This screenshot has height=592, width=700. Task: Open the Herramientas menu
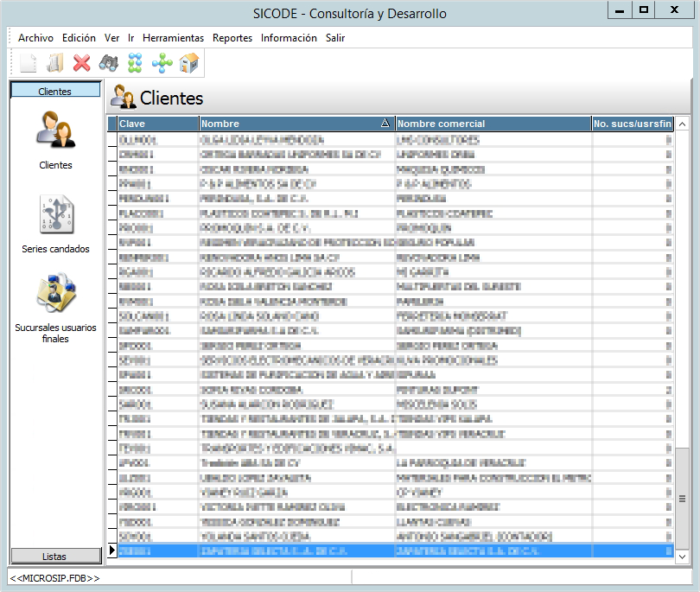(x=173, y=38)
